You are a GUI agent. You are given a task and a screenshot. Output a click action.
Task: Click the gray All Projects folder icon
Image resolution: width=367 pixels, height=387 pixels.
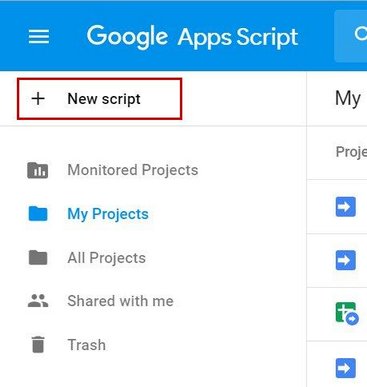coord(38,257)
